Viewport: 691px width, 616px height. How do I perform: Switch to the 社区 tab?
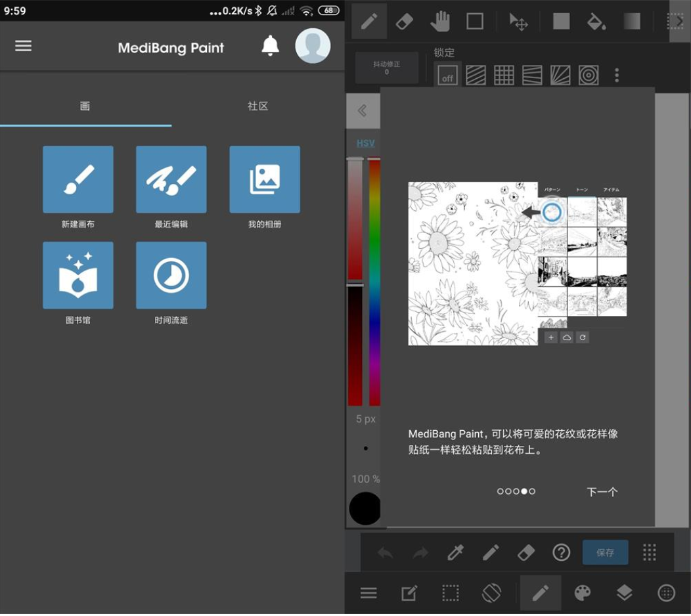point(257,106)
